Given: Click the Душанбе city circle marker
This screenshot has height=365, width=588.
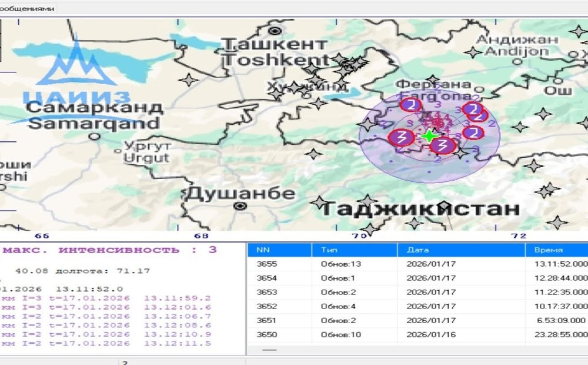Looking at the screenshot, I should point(239,206).
